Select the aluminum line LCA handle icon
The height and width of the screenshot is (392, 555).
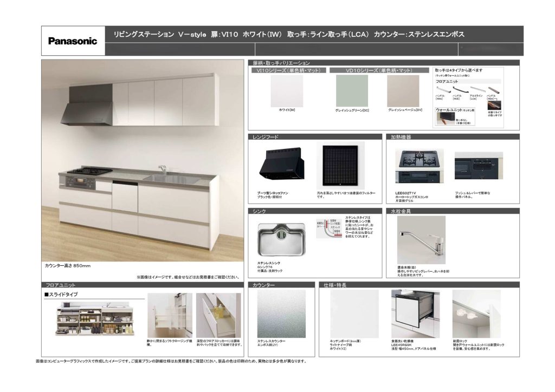point(476,89)
